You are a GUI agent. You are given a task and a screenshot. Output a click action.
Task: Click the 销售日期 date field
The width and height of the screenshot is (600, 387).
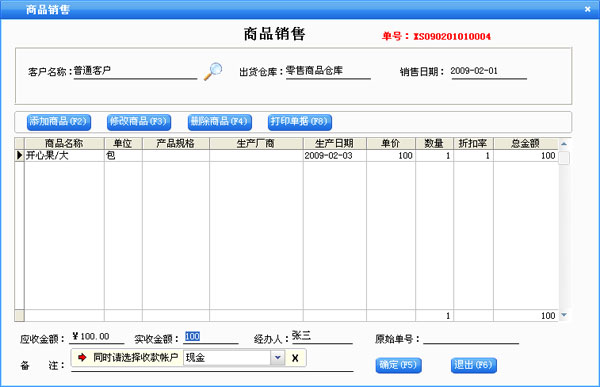(x=489, y=71)
